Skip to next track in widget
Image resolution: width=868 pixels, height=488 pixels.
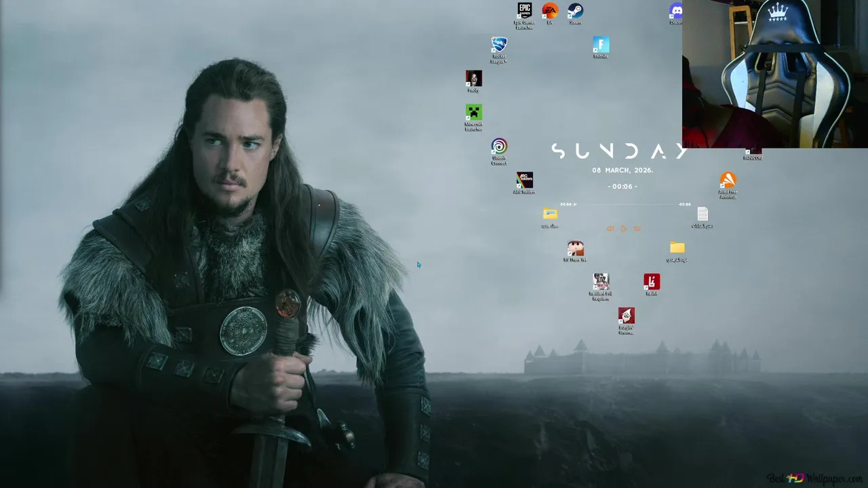[637, 228]
